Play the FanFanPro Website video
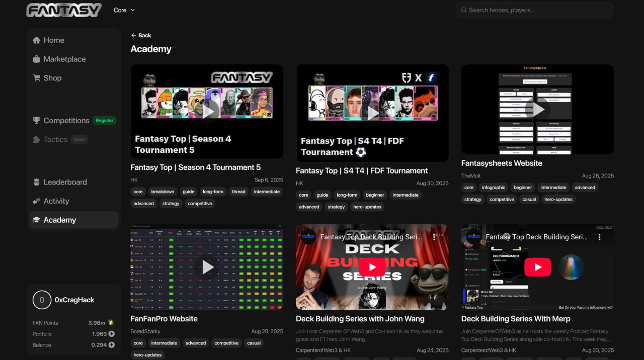The height and width of the screenshot is (360, 644). [x=207, y=267]
